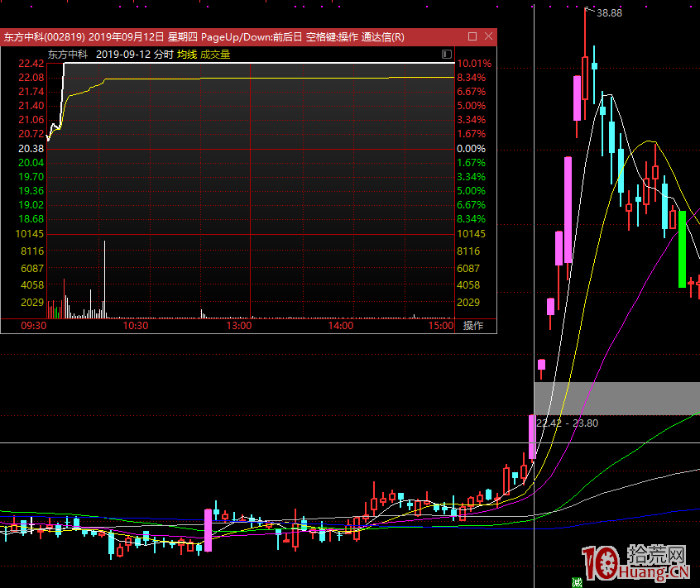Click the 10:30 time label on the intraday axis
Screen dimensions: 700x588
point(136,326)
